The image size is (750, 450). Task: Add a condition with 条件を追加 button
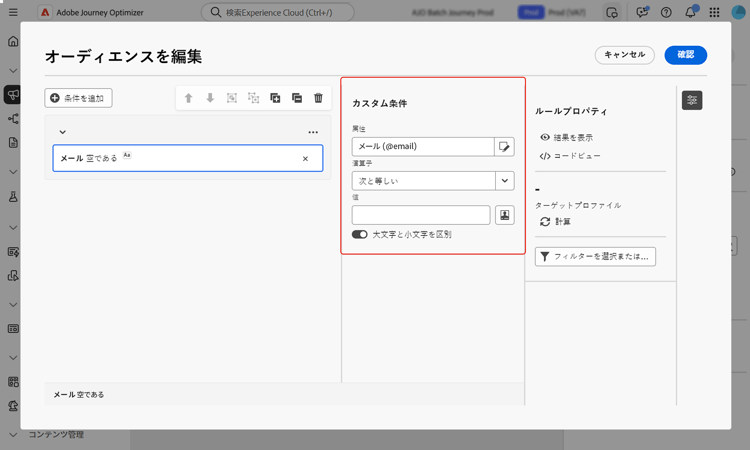pos(78,98)
